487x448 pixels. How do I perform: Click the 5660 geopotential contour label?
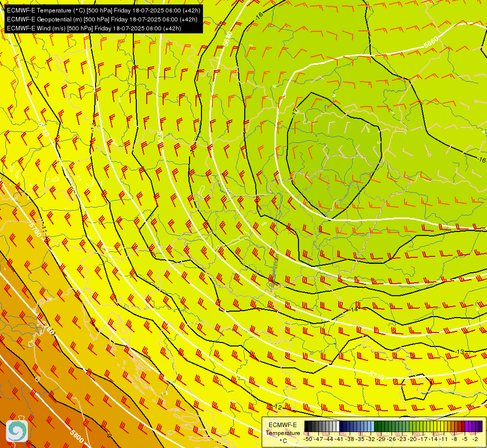tap(431, 42)
